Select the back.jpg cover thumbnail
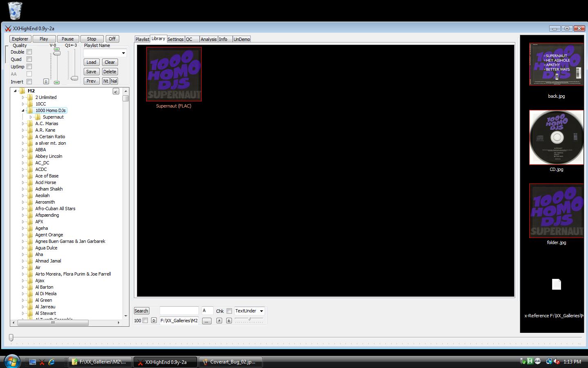Viewport: 588px width, 368px height. 556,64
